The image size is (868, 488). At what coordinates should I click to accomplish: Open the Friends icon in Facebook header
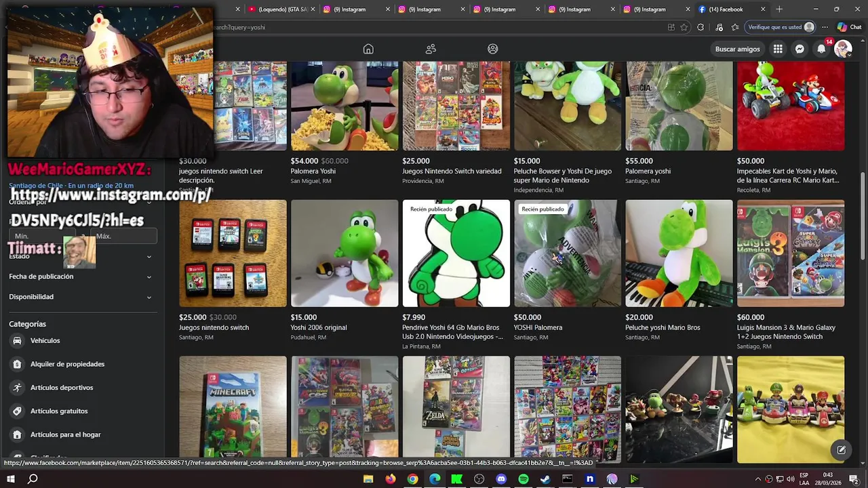tap(431, 49)
